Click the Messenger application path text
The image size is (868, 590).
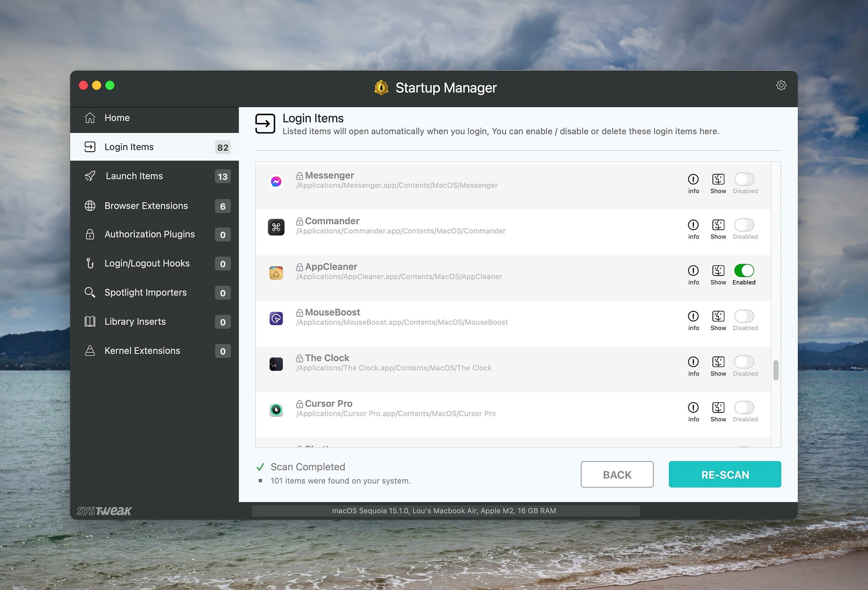(397, 186)
